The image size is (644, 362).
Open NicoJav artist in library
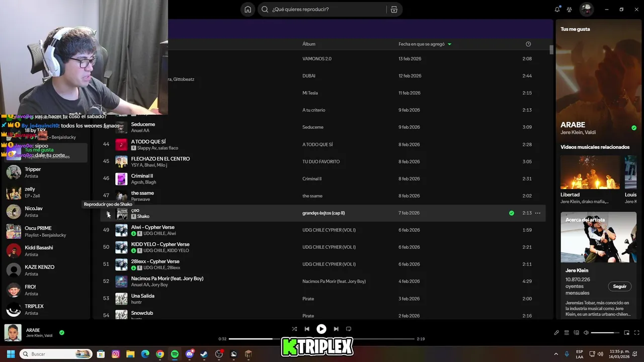click(x=45, y=212)
